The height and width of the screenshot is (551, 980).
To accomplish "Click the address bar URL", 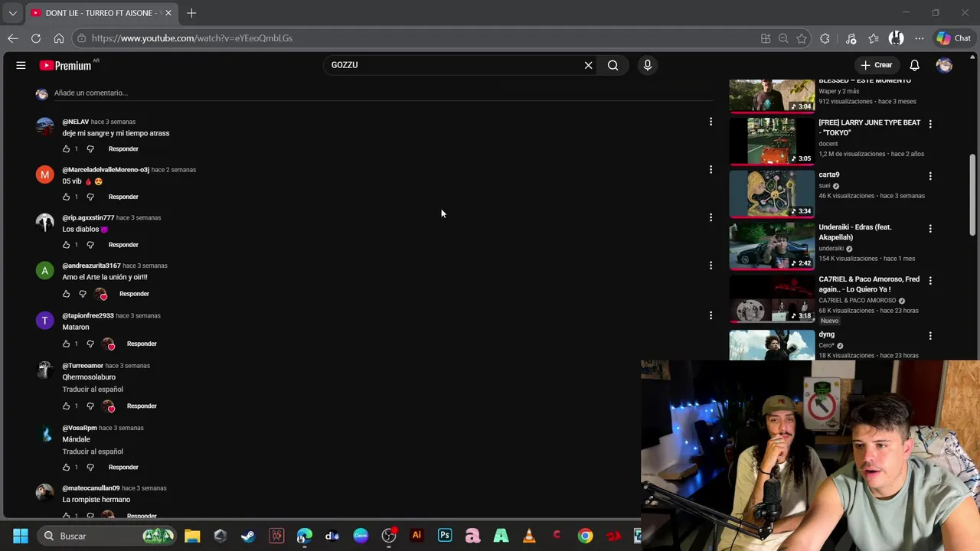I will (x=192, y=38).
